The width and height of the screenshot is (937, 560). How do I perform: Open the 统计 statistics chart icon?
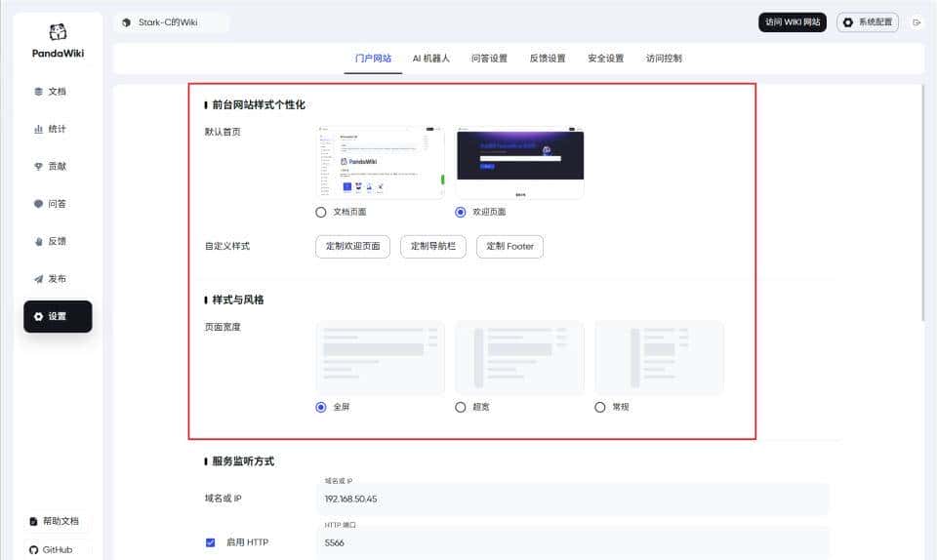(38, 129)
